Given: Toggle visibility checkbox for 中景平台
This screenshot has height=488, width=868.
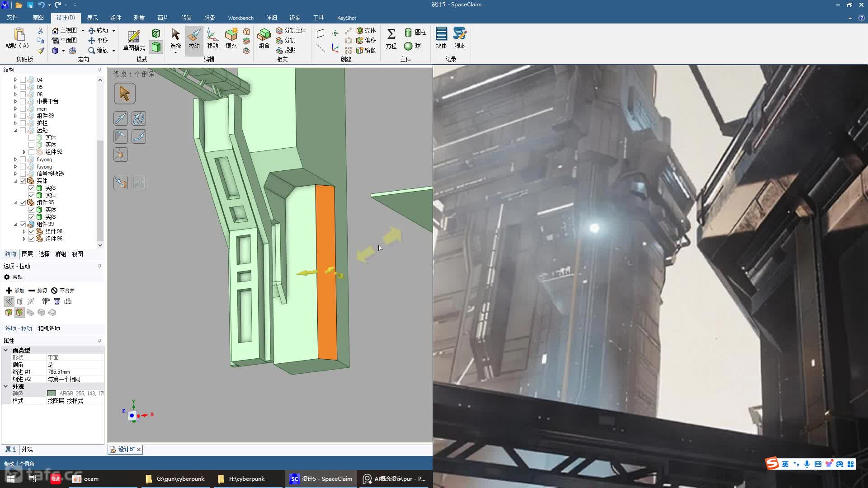Looking at the screenshot, I should 23,101.
